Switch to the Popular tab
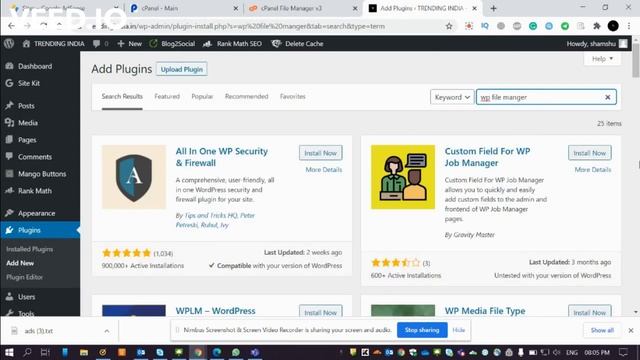640x360 pixels. 202,96
